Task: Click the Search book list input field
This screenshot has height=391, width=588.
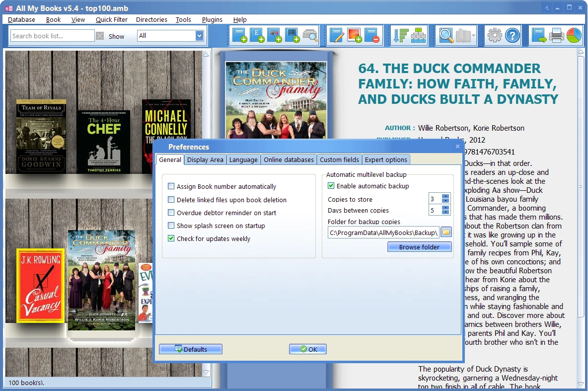Action: coord(52,36)
